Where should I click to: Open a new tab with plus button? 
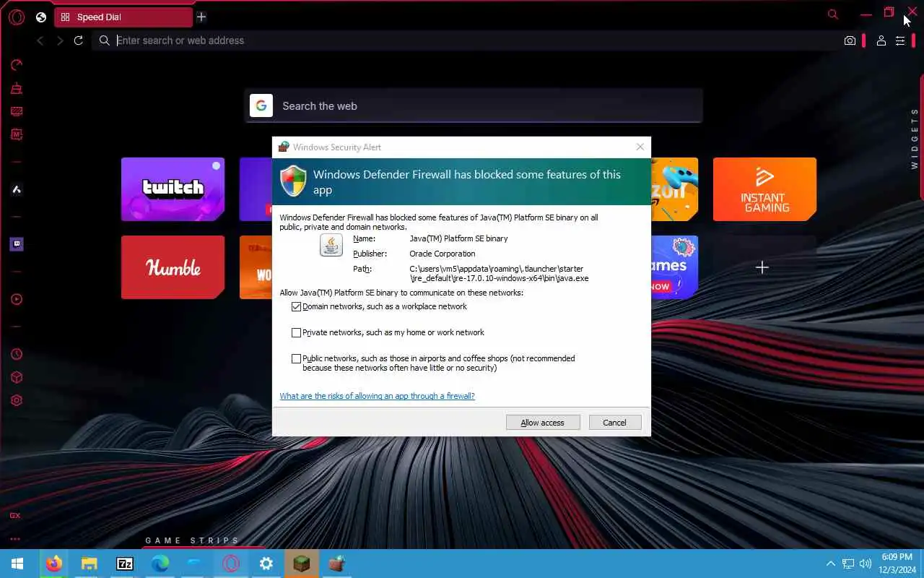pyautogui.click(x=201, y=17)
